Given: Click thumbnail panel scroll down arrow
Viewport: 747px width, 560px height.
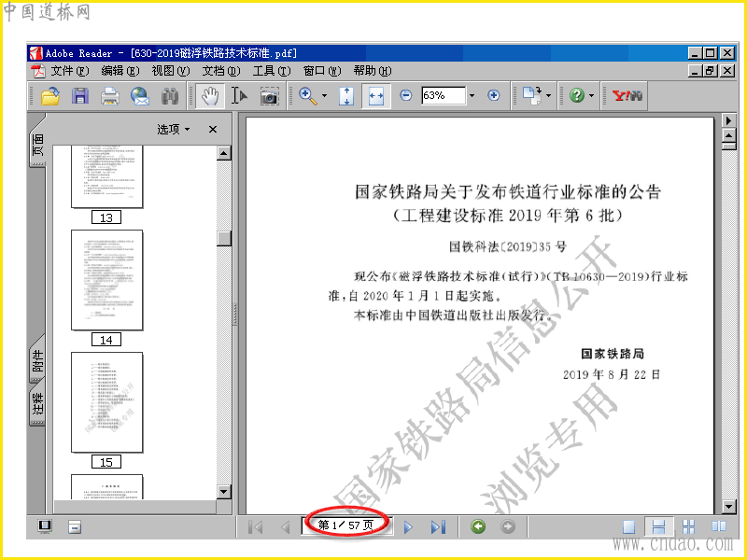Looking at the screenshot, I should click(x=224, y=492).
